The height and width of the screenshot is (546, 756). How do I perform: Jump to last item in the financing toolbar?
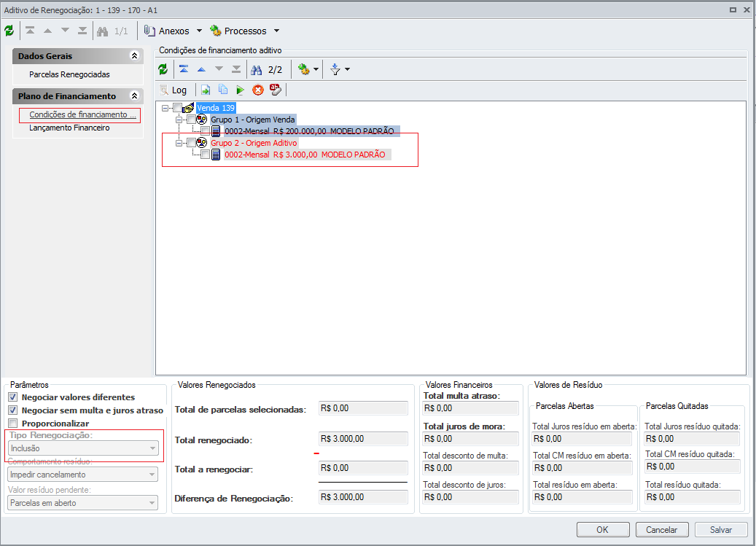click(x=236, y=69)
